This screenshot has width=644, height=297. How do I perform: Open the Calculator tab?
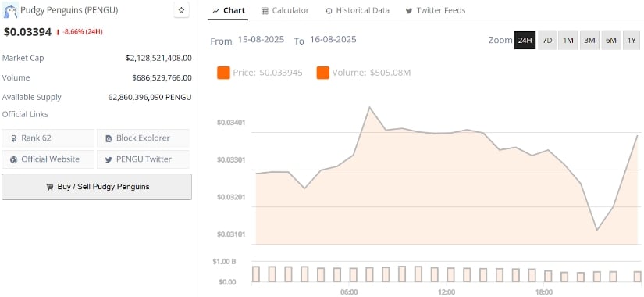click(x=285, y=11)
